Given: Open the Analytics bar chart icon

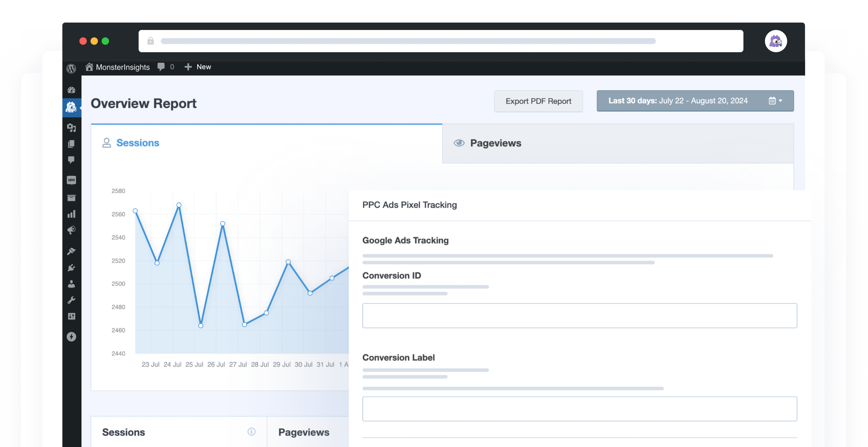Looking at the screenshot, I should click(71, 214).
